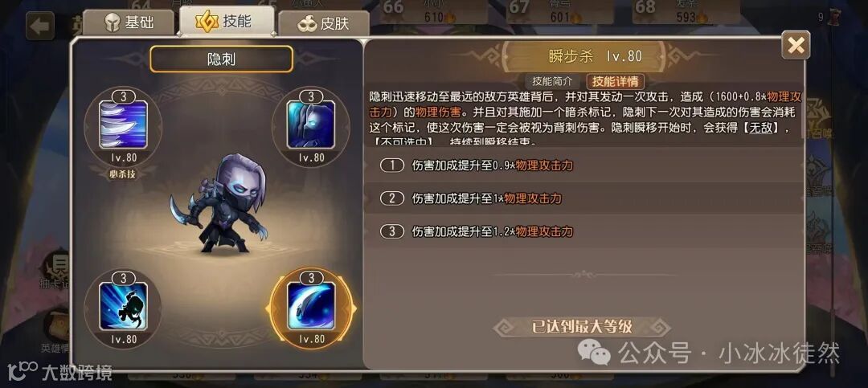Select the blue crescent blade skill icon
The width and height of the screenshot is (868, 388).
[310, 306]
